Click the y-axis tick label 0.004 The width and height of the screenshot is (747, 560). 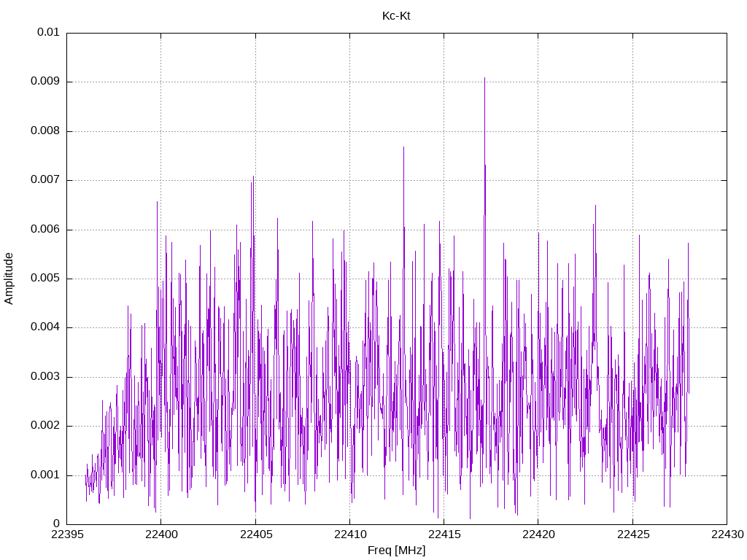(44, 327)
